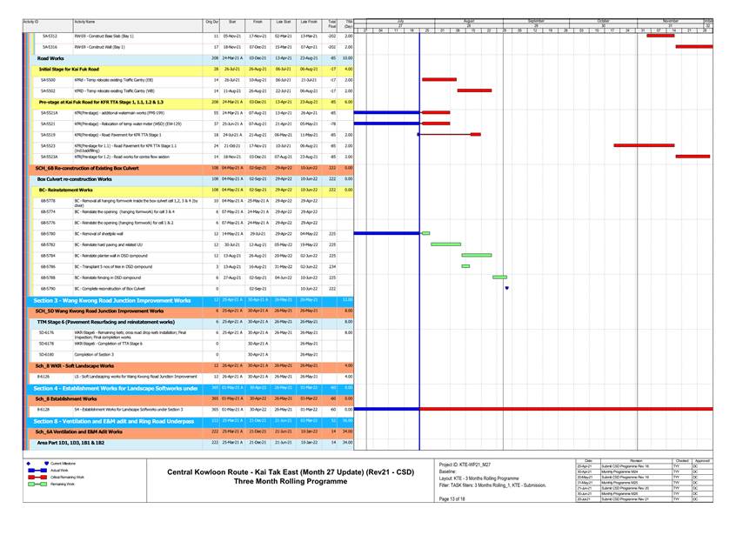Click the milestone marker on row 6B-5790
Image resolution: width=756 pixels, height=535 pixels.
[x=506, y=288]
